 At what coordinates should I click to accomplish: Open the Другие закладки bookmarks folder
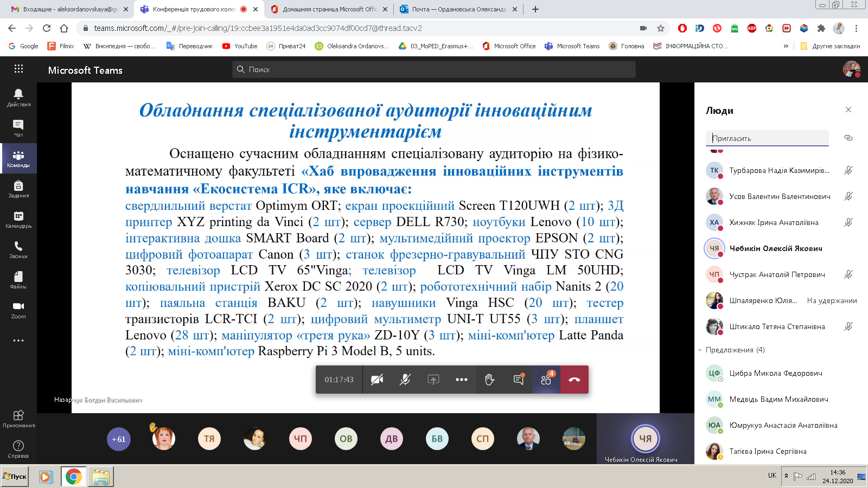[x=830, y=46]
